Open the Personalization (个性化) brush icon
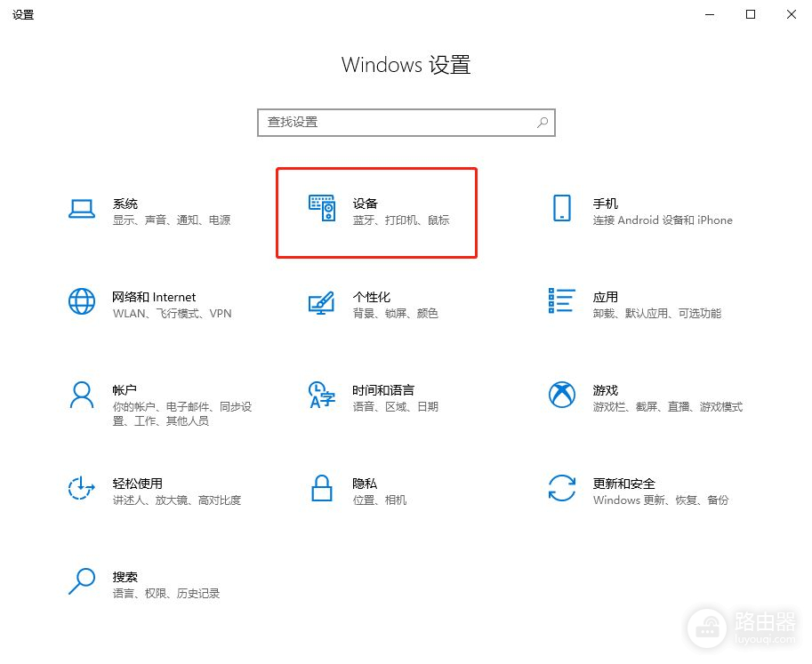The image size is (812, 664). [321, 302]
